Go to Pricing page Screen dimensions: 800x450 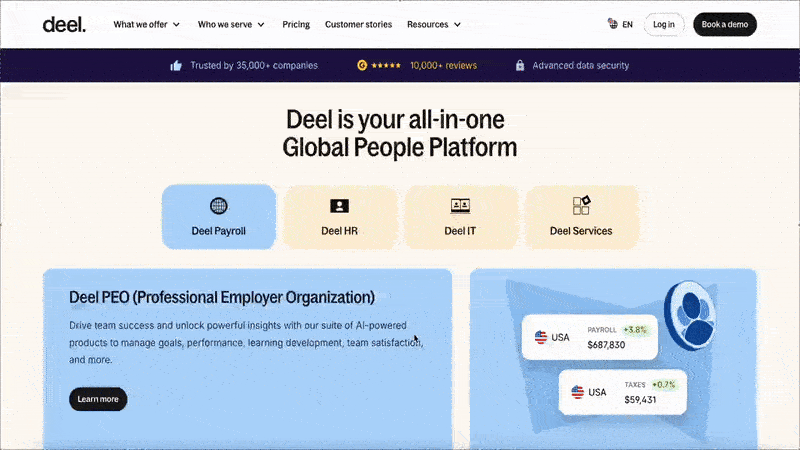click(296, 24)
